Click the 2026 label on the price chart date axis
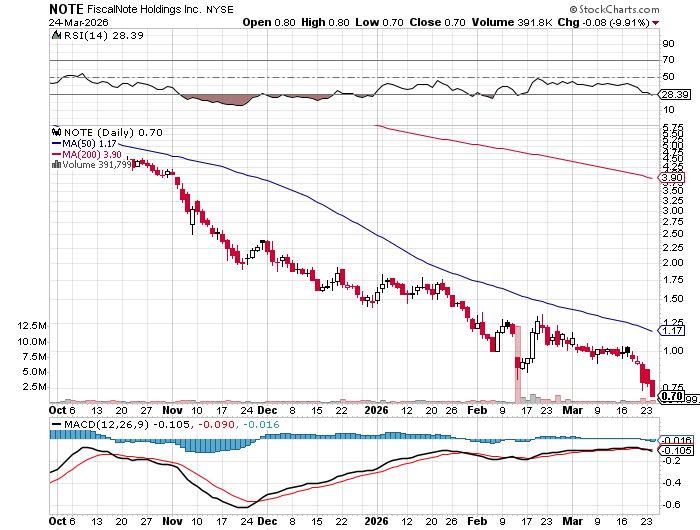The width and height of the screenshot is (700, 530). coord(376,410)
